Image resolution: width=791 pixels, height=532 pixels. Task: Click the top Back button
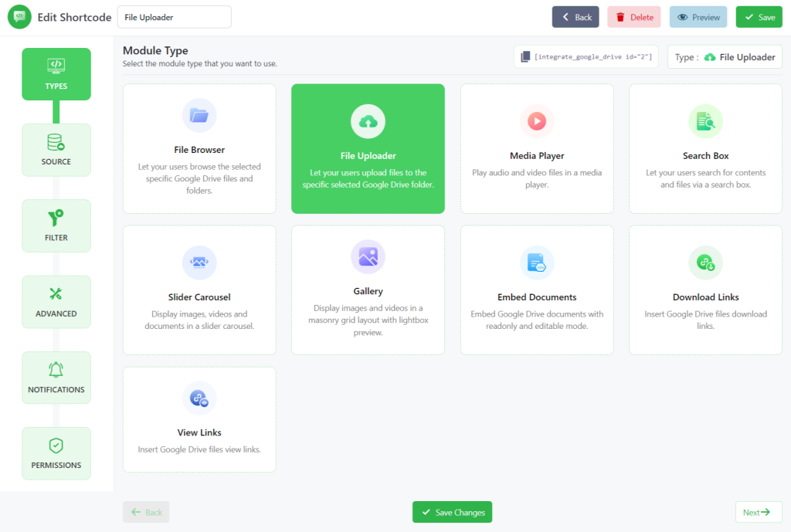[575, 17]
